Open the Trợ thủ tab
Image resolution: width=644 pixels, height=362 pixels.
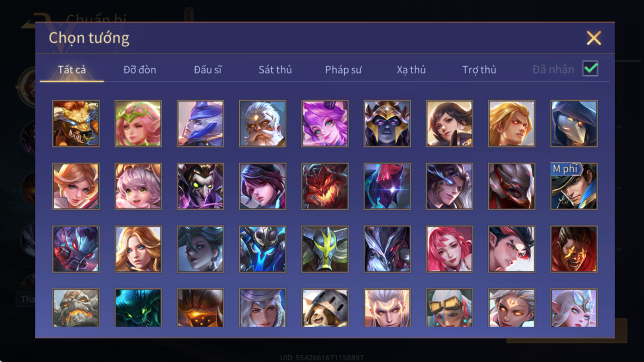[x=479, y=70]
